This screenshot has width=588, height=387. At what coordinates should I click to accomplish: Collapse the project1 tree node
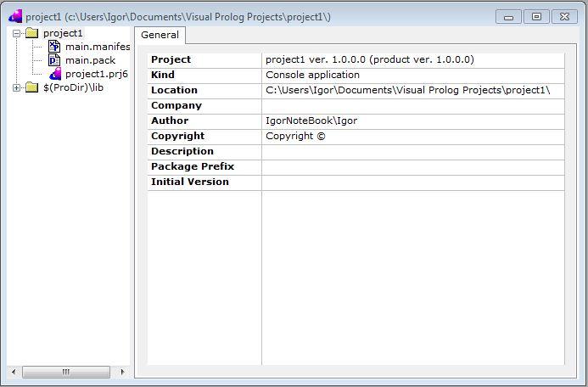click(x=16, y=33)
